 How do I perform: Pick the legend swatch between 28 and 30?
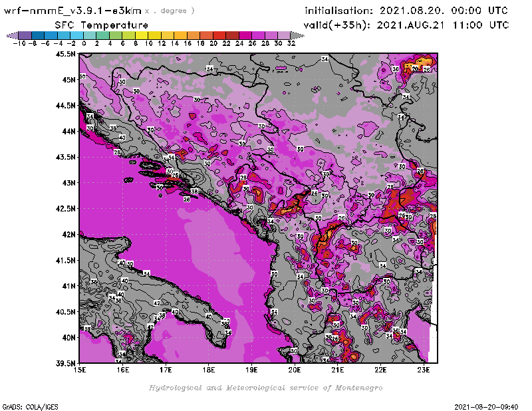point(271,35)
